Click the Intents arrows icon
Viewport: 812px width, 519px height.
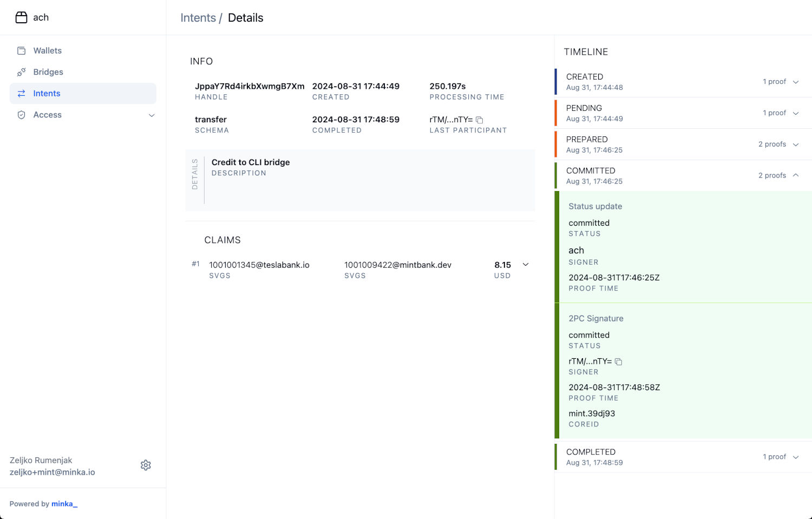coord(22,94)
